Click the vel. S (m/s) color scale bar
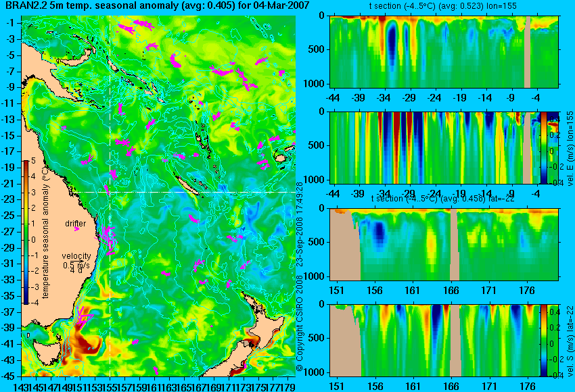The image size is (575, 392). point(544,341)
